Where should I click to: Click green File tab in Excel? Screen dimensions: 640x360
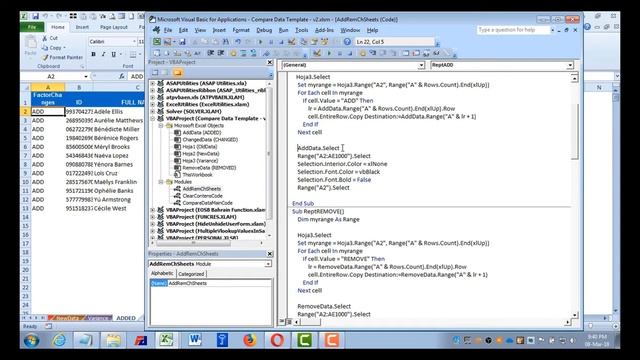click(x=32, y=27)
